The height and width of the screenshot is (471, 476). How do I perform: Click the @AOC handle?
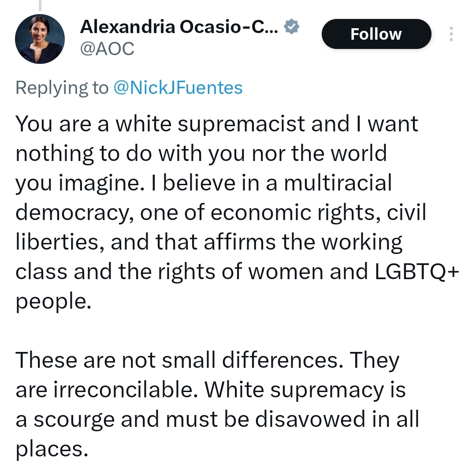(x=107, y=49)
